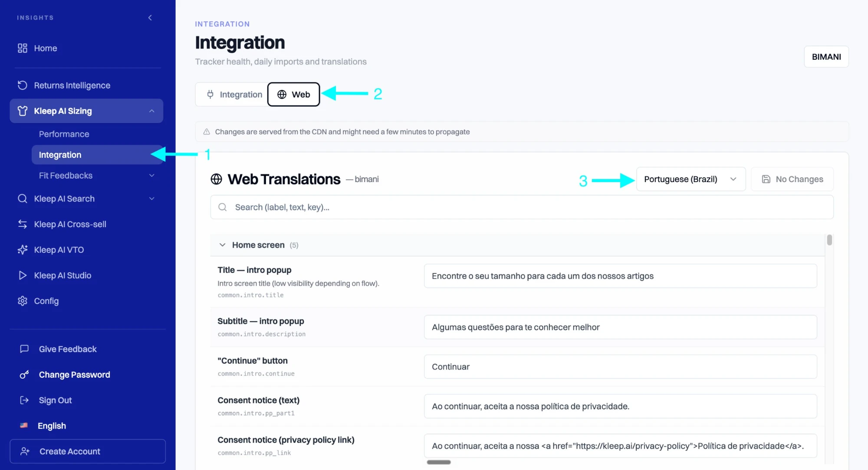
Task: Click the key text common.intro.description
Action: pyautogui.click(x=262, y=334)
